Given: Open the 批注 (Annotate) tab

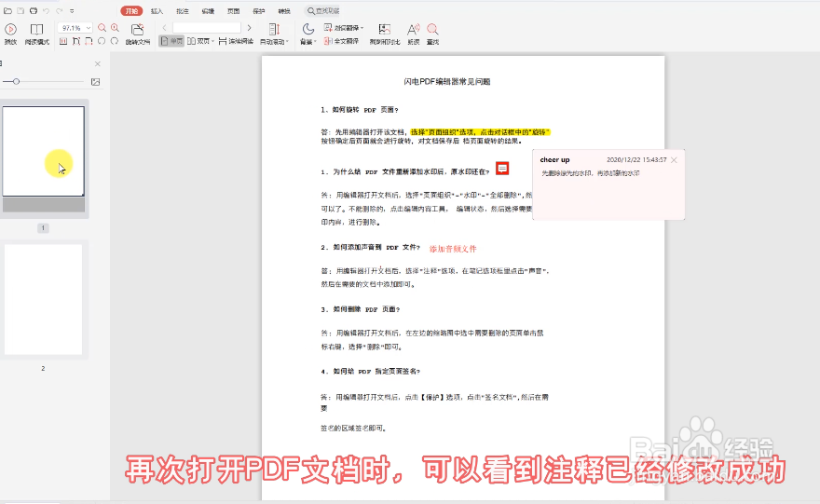Looking at the screenshot, I should tap(183, 11).
